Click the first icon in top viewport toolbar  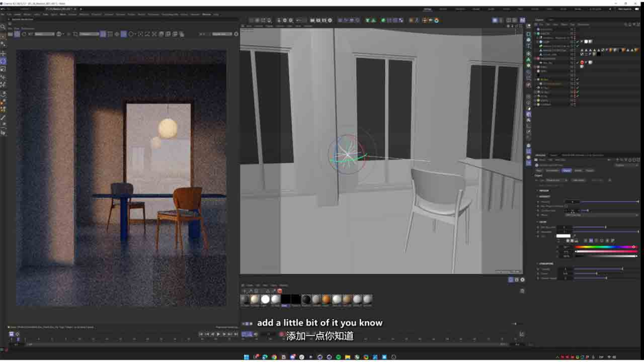pyautogui.click(x=252, y=20)
